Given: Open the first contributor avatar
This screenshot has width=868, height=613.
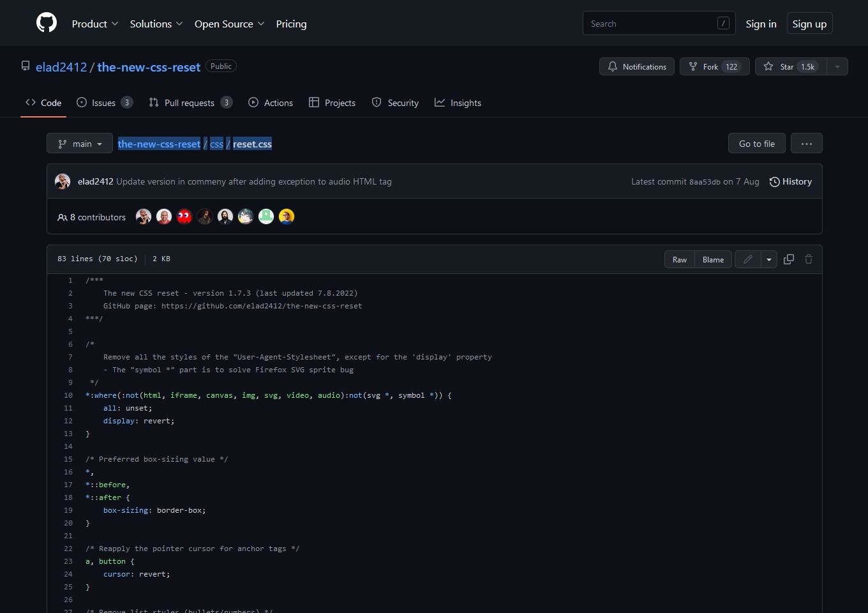Looking at the screenshot, I should coord(144,216).
